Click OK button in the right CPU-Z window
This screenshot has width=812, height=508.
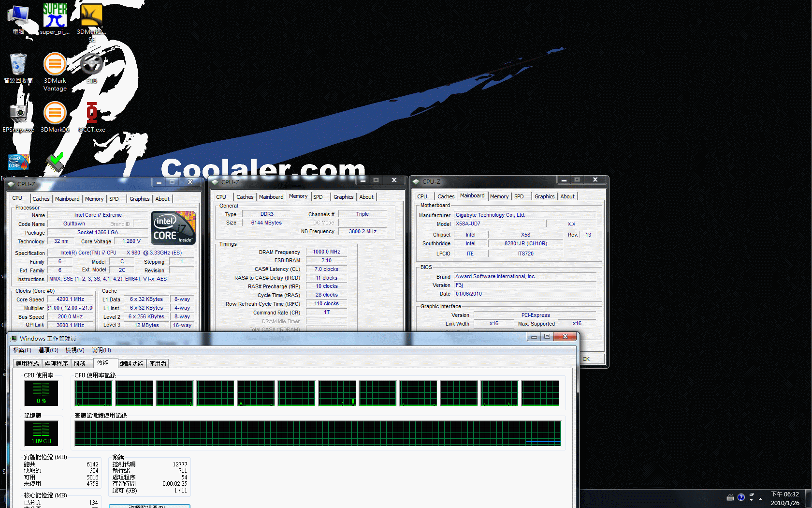[586, 359]
